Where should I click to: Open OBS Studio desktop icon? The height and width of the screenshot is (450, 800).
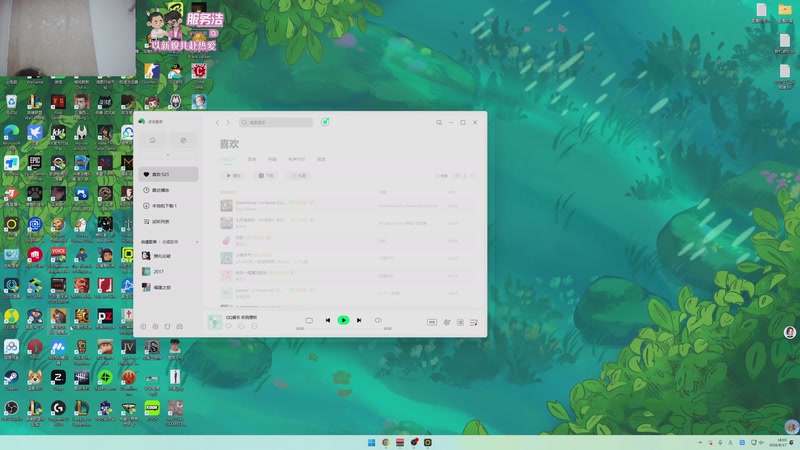pos(11,411)
